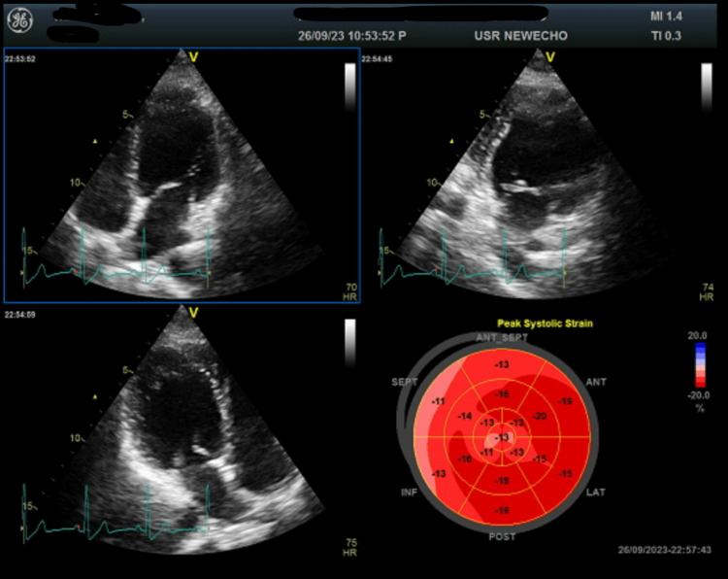Select the mid inferior segment showing -16
This screenshot has height=579, width=728.
(x=464, y=460)
